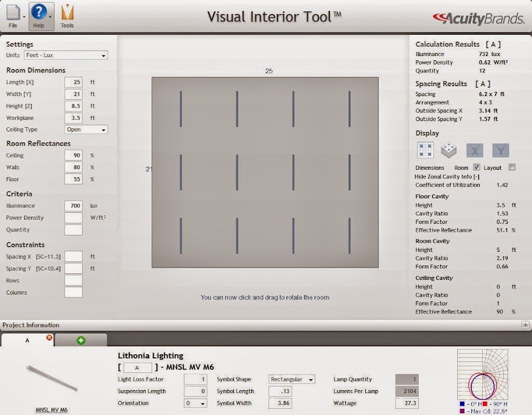Click the Symbol Length field

(280, 391)
